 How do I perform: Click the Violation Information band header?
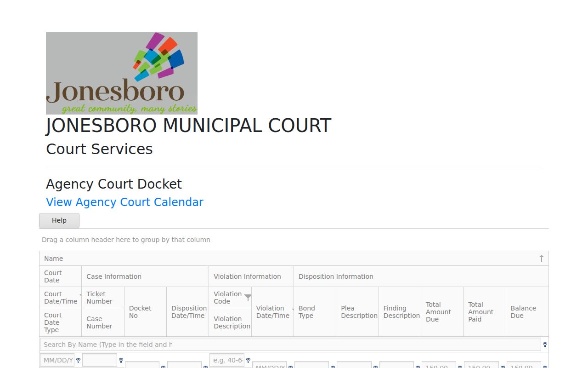pyautogui.click(x=251, y=276)
